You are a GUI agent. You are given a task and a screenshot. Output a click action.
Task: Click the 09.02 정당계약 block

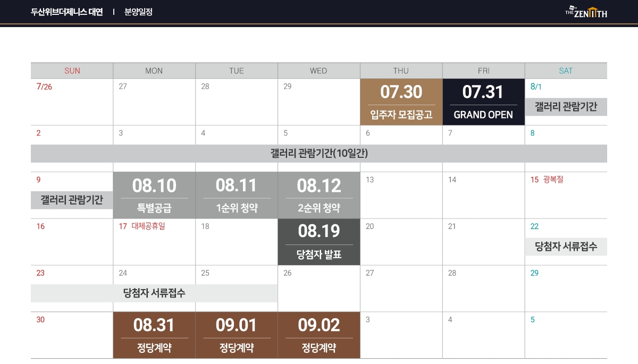(x=319, y=335)
